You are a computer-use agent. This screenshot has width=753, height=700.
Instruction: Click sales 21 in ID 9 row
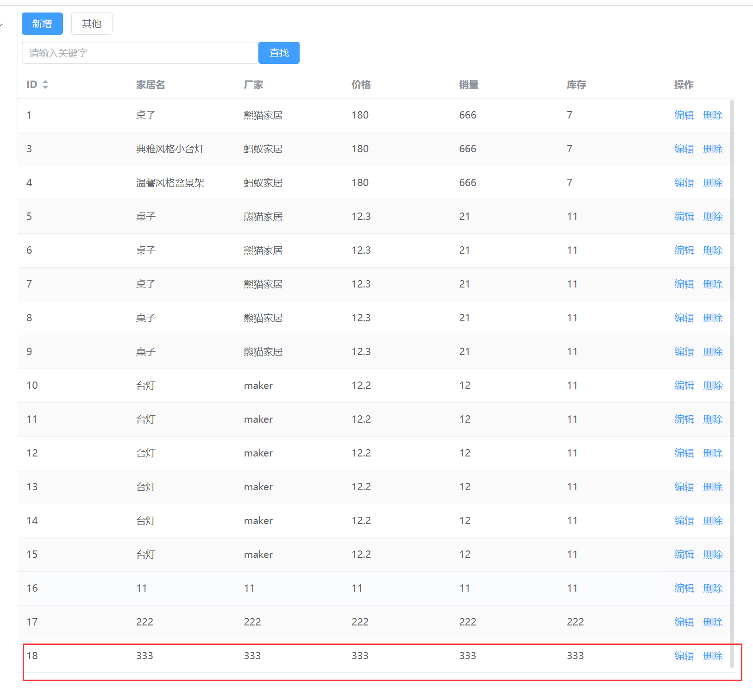(464, 352)
